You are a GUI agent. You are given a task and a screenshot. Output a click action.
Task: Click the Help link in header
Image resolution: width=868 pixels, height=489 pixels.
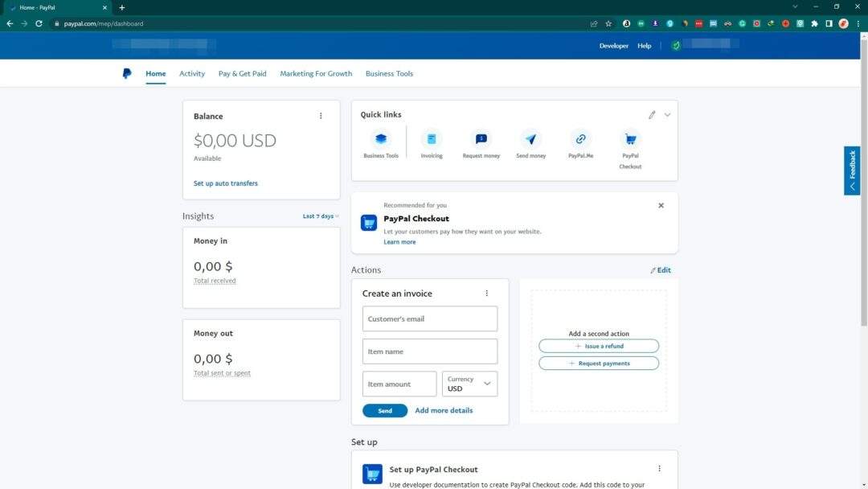coord(645,46)
